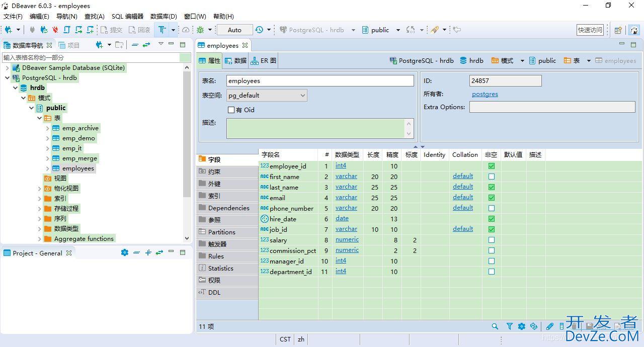Click link-with-editor arrows in database navigator
This screenshot has width=644, height=347.
click(146, 45)
